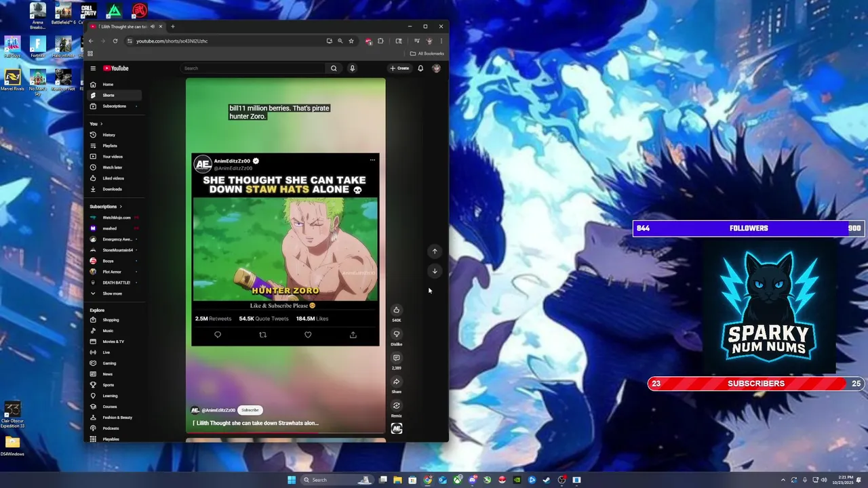Show hidden system tray icons

click(x=783, y=480)
